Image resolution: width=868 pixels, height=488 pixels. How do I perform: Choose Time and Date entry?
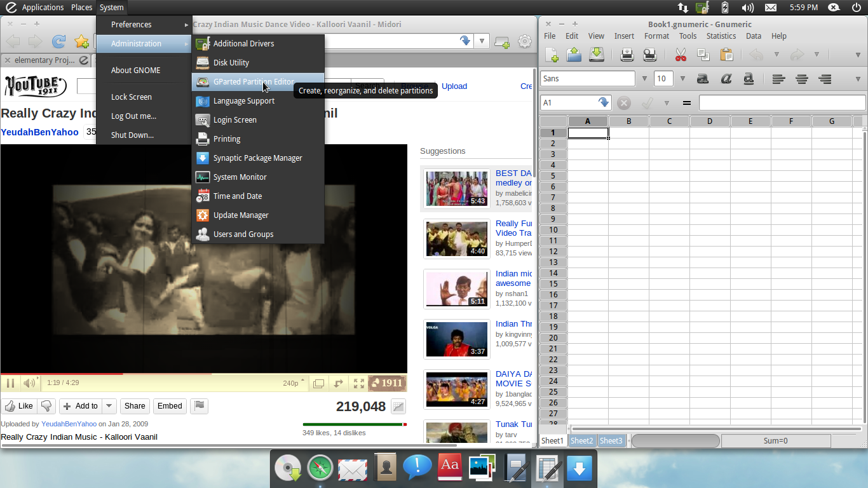tap(258, 196)
